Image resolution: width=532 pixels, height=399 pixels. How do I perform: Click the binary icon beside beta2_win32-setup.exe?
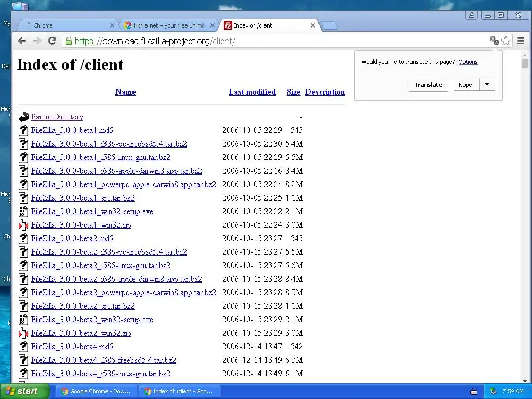click(23, 320)
